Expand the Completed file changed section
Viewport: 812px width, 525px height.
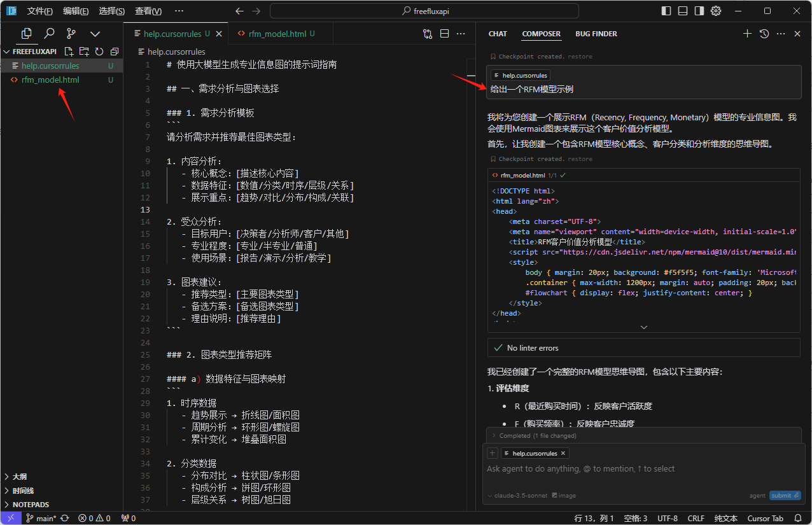coord(643,436)
